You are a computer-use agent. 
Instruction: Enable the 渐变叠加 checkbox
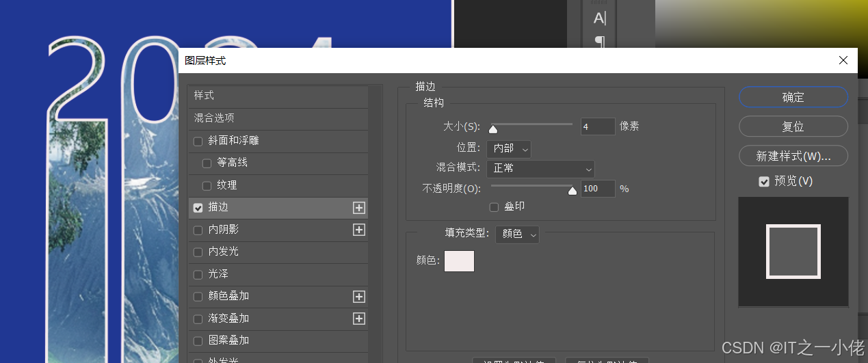tap(198, 319)
